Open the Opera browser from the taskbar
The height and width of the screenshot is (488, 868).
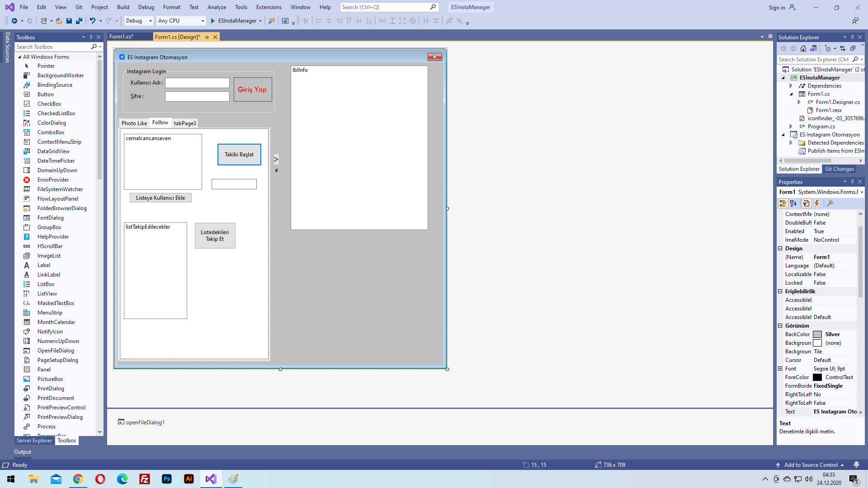100,479
